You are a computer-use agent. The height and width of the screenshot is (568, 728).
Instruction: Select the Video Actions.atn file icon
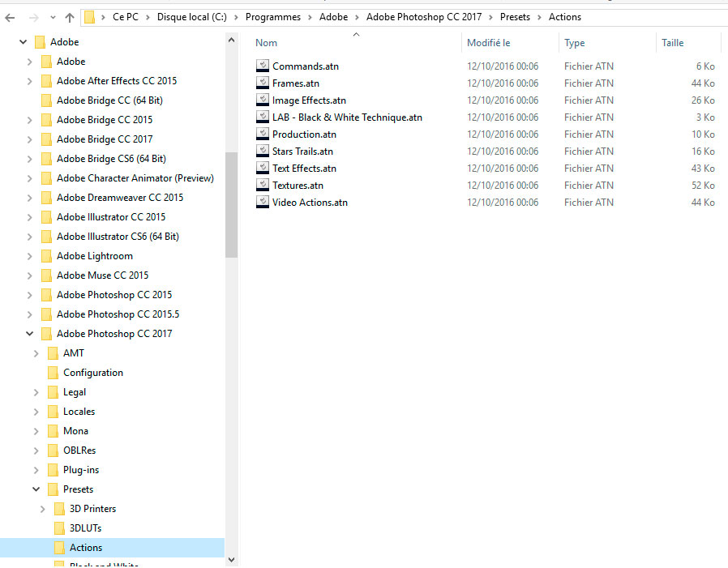click(x=262, y=202)
